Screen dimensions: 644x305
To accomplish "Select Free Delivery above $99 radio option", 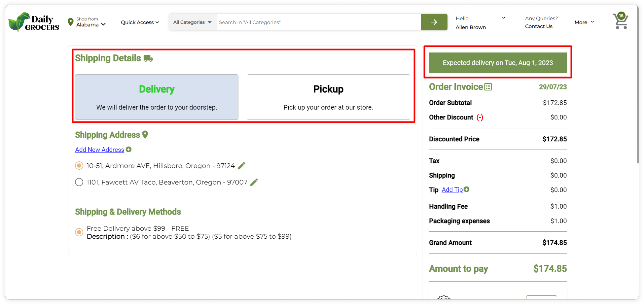I will [x=79, y=232].
